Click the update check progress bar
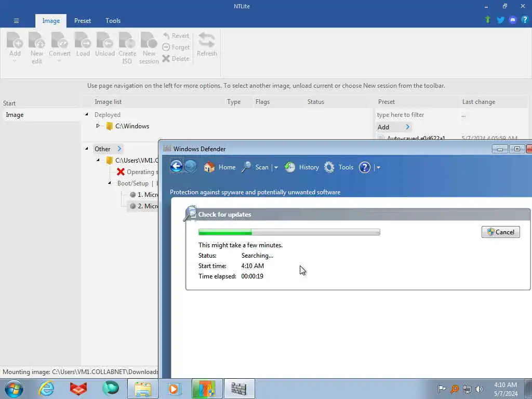Viewport: 532px width, 399px height. coord(289,232)
